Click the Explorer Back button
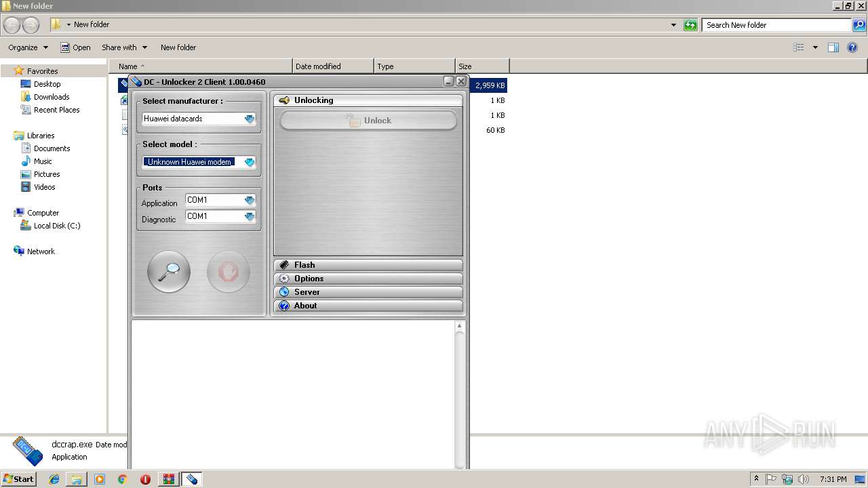The image size is (868, 488). 12,25
